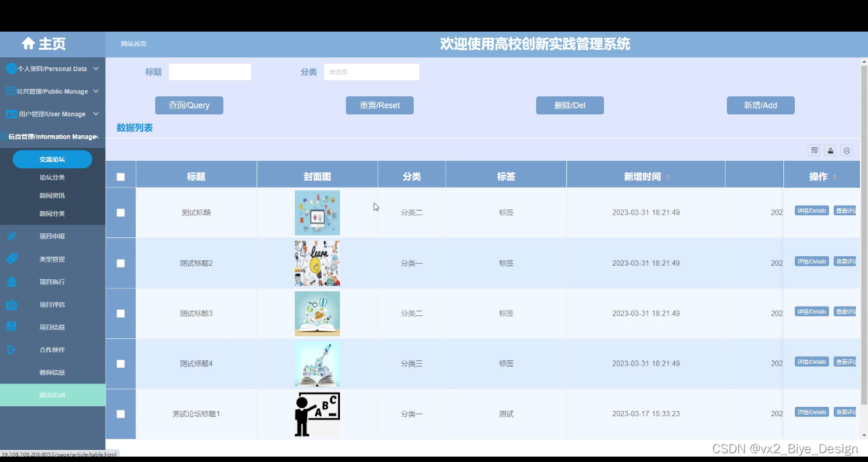868x462 pixels.
Task: Click the vertical page scrollbar
Action: pyautogui.click(x=864, y=235)
